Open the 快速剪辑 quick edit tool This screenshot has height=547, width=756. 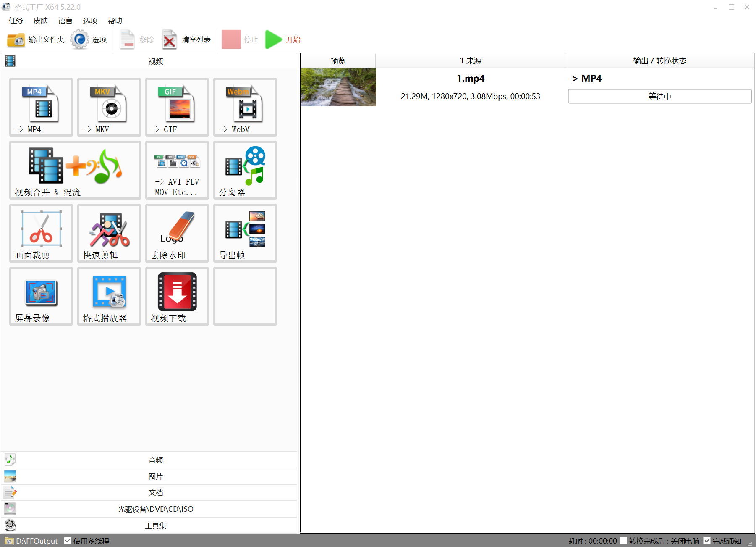pyautogui.click(x=109, y=233)
